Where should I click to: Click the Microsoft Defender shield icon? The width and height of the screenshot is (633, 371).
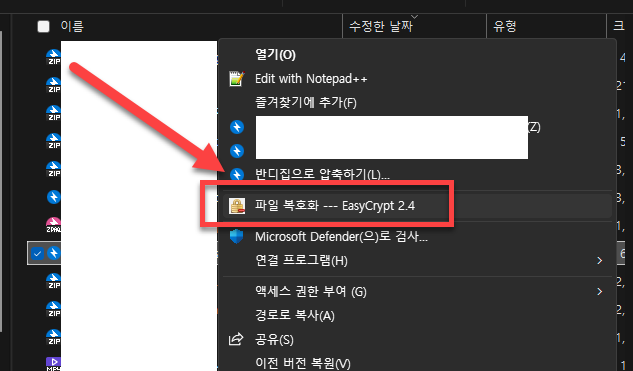[x=237, y=236]
